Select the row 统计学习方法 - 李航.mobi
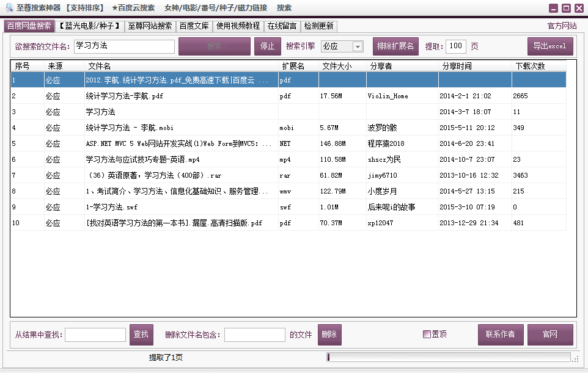The image size is (588, 373). click(288, 128)
